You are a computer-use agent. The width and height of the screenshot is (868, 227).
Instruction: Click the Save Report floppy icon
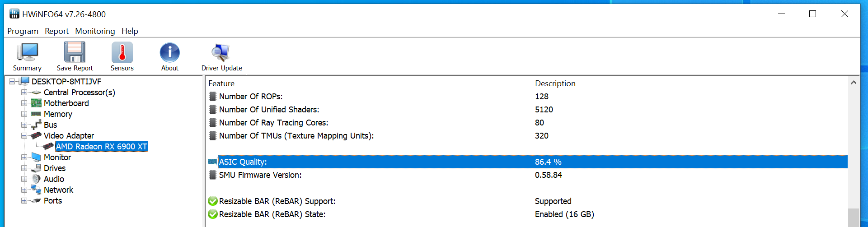click(75, 53)
